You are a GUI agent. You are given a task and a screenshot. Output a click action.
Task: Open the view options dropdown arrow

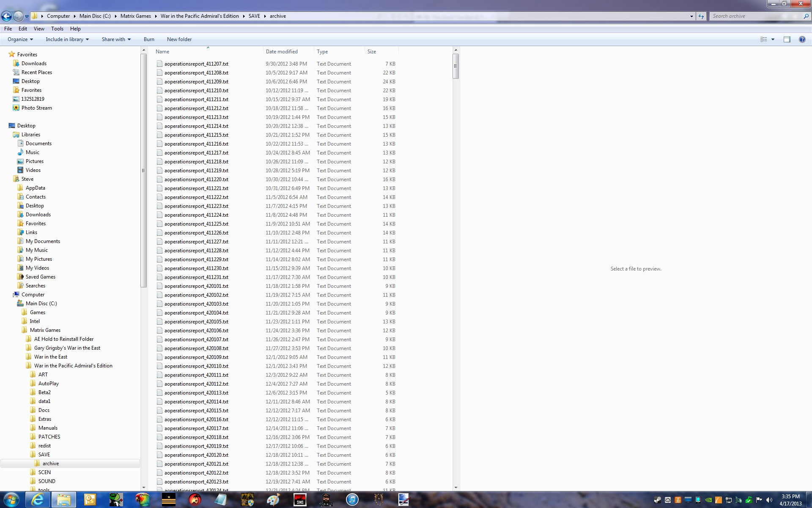coord(773,39)
